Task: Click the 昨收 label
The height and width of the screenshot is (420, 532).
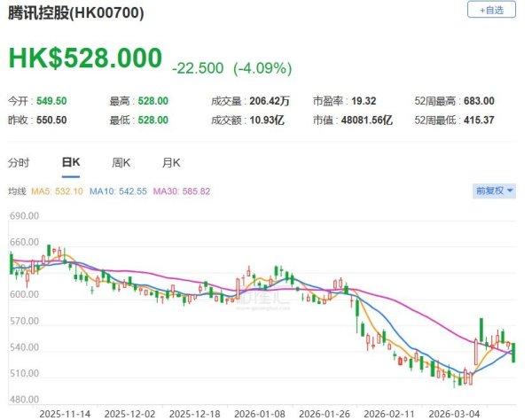Action: pos(18,120)
